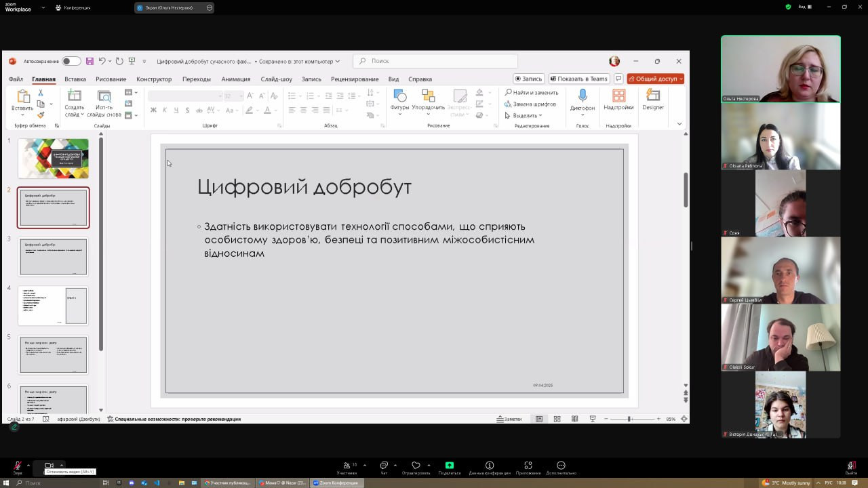Open the Общий доступ sharing dropdown
The width and height of the screenshot is (868, 488).
click(x=655, y=79)
